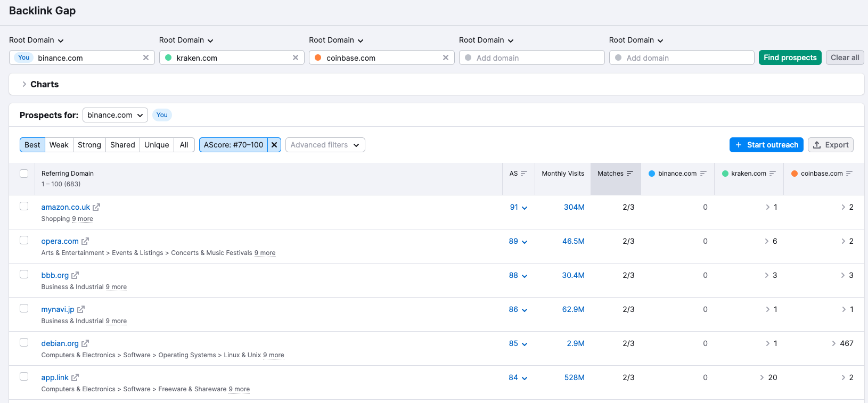Expand kraken.com backlinks for amazon.co.uk

click(768, 207)
